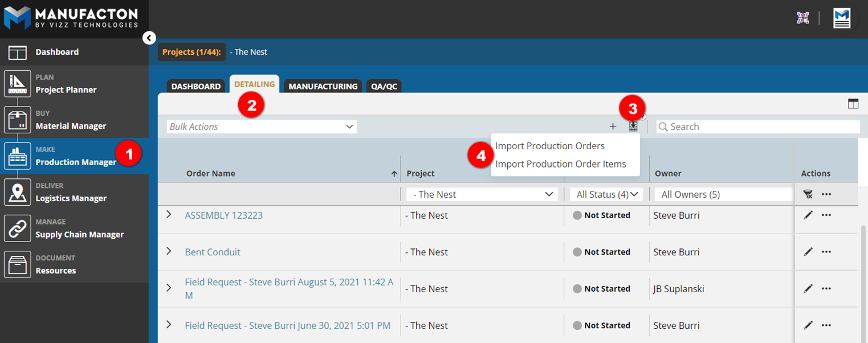Open the Bent Conduit order link
868x343 pixels.
pos(213,252)
